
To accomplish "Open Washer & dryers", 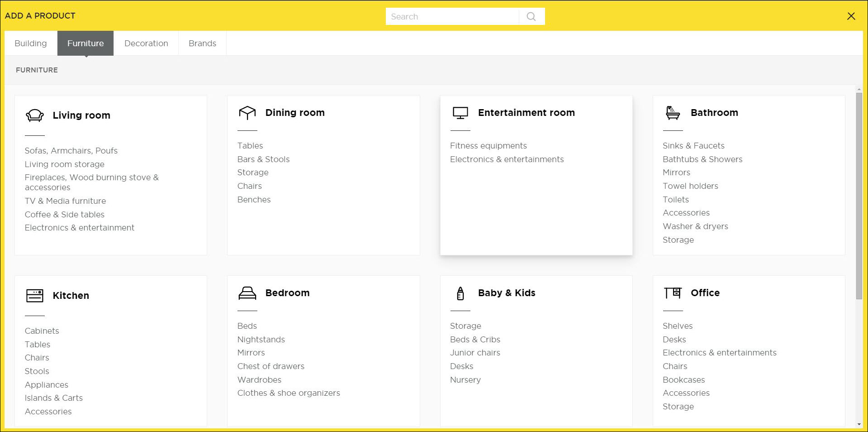I will click(x=695, y=226).
